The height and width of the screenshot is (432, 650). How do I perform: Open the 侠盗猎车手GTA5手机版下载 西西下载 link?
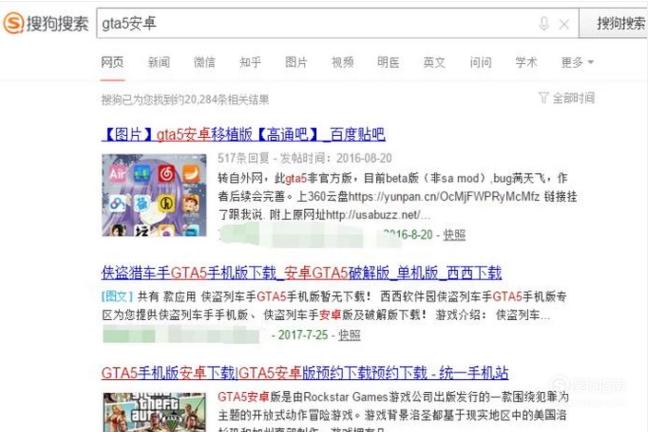click(302, 273)
